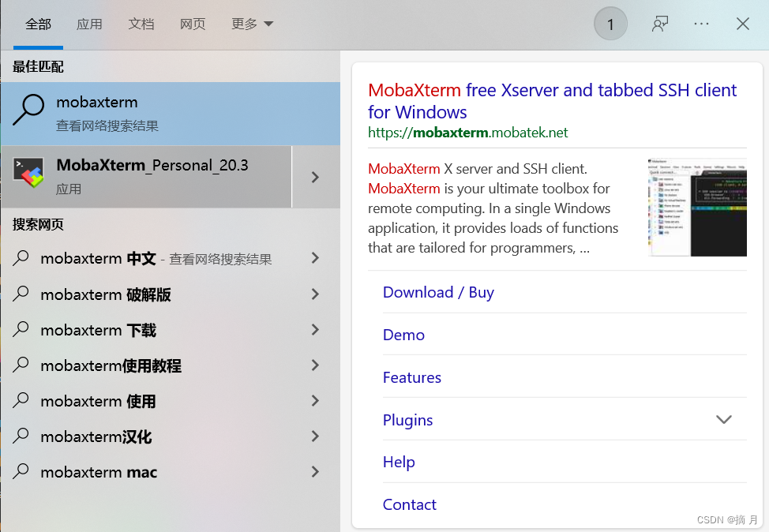Open the 更多 dropdown filter
Image resolution: width=769 pixels, height=532 pixels.
(x=252, y=24)
